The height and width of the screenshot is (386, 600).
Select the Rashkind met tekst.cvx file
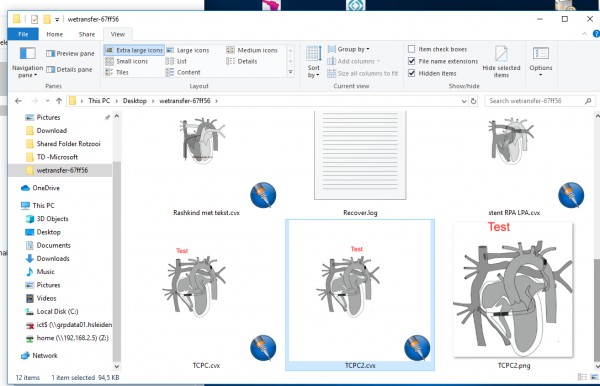point(207,164)
